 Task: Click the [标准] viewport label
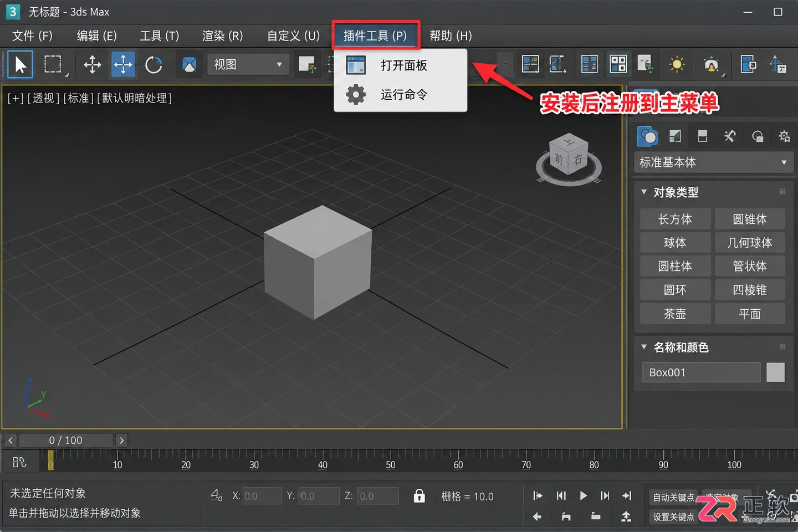point(79,98)
